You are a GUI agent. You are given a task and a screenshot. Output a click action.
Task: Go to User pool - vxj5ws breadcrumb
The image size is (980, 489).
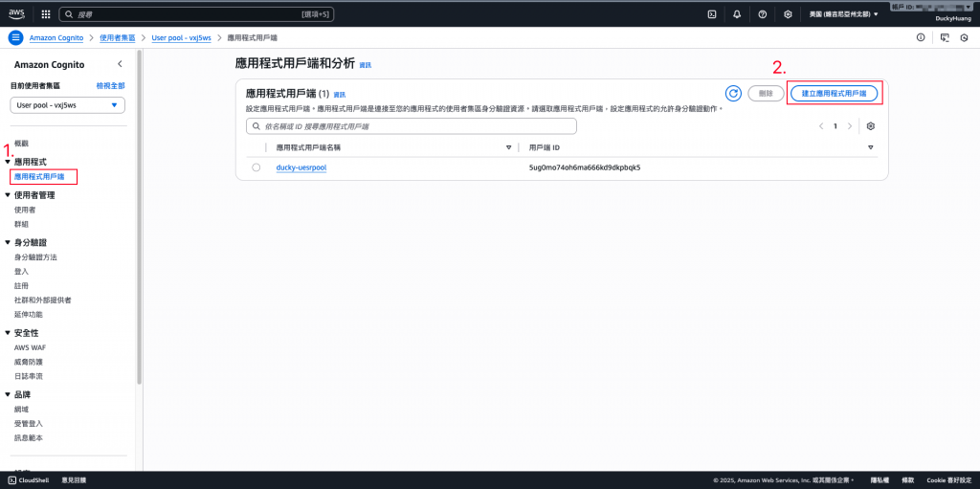pyautogui.click(x=181, y=37)
